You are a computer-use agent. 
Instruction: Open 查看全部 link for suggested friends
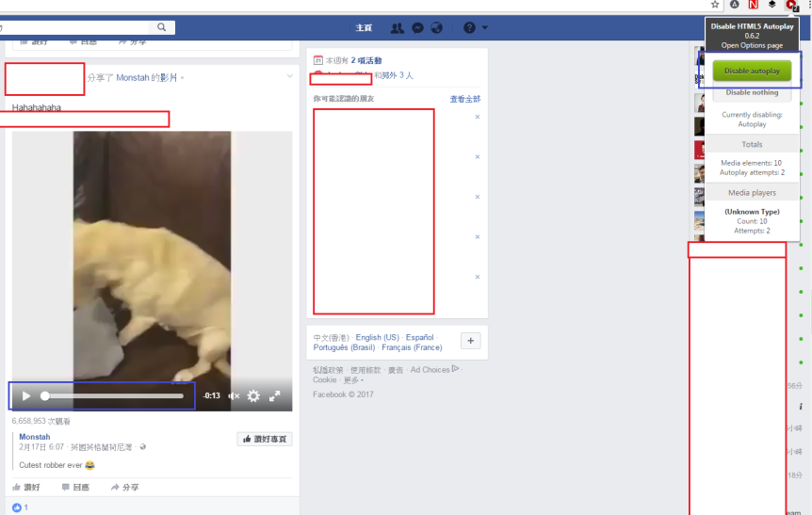click(x=464, y=99)
